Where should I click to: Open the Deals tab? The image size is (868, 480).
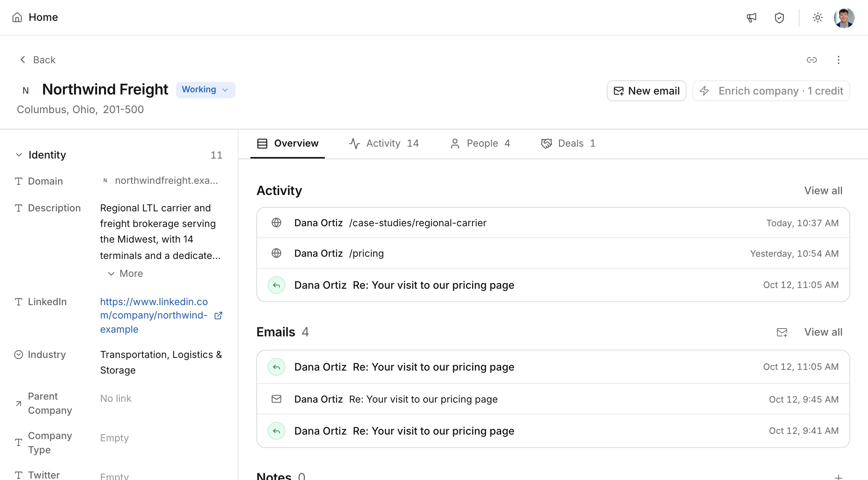[x=568, y=144]
